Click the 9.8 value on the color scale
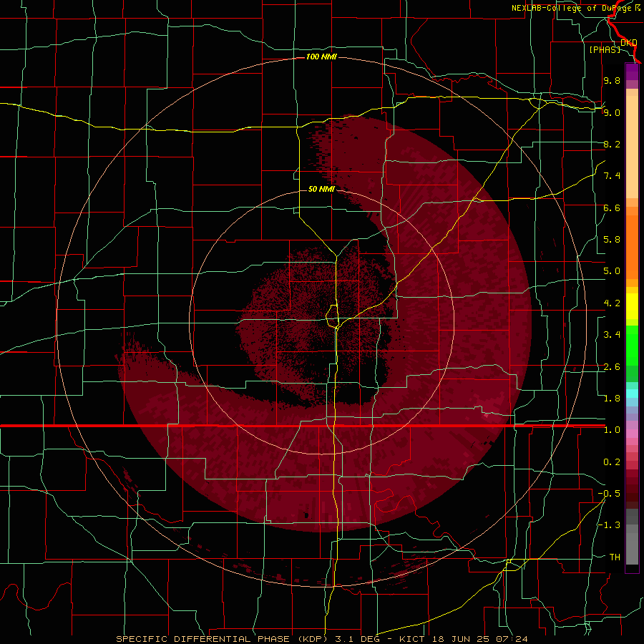 [612, 80]
